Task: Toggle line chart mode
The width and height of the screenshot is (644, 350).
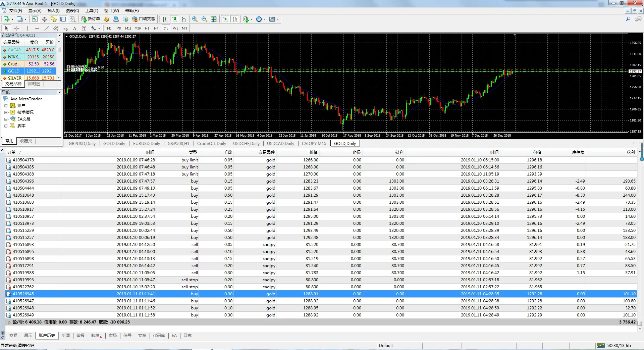Action: [184, 19]
